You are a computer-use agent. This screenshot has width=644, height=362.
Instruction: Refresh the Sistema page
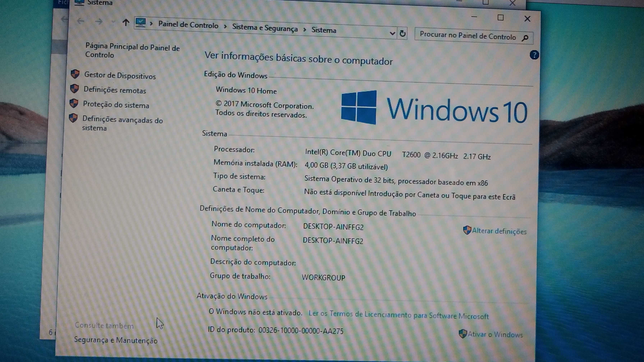[x=402, y=33]
